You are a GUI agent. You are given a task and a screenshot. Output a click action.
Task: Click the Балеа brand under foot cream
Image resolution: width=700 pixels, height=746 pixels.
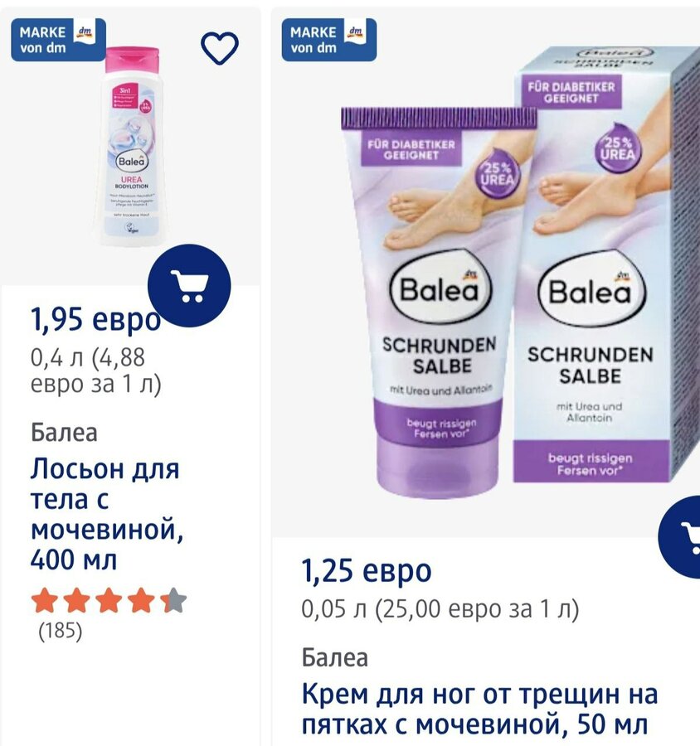click(x=335, y=658)
